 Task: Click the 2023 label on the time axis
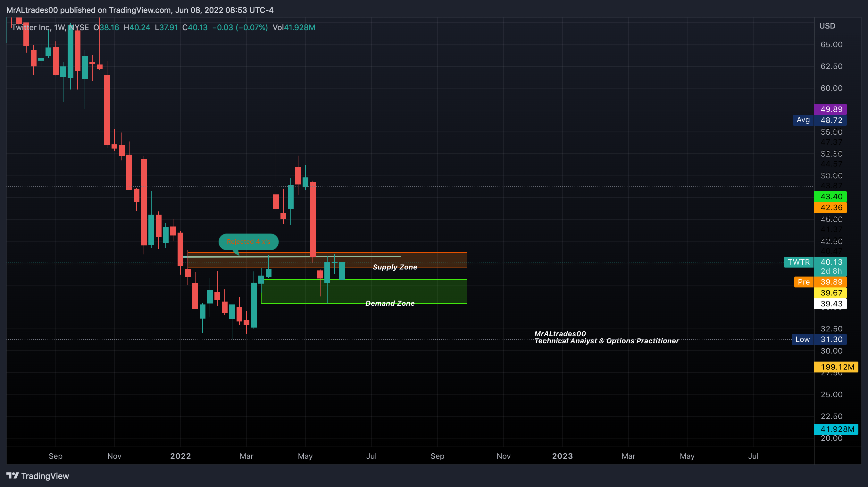[563, 456]
